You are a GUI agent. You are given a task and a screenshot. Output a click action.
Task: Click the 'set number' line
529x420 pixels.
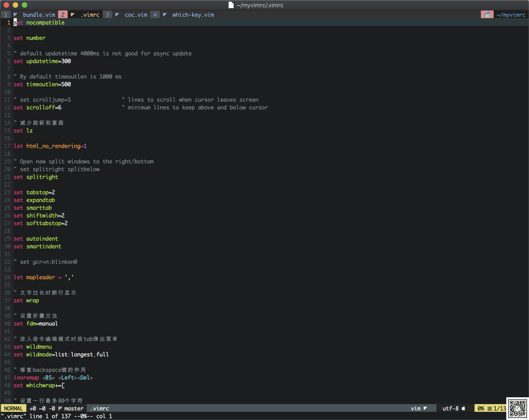click(x=29, y=38)
